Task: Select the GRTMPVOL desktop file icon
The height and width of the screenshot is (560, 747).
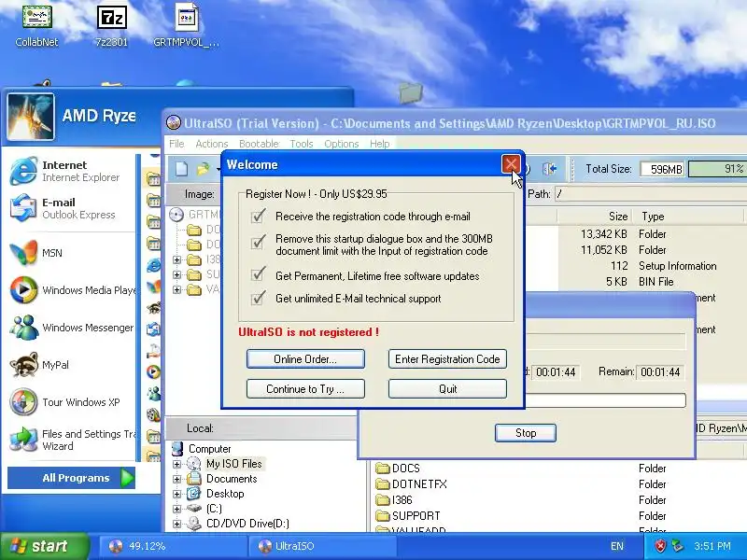Action: [x=186, y=26]
